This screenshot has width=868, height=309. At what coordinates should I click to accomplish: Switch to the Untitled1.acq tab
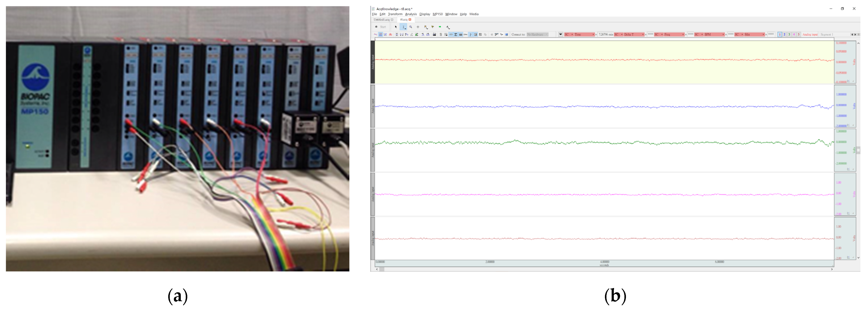[x=381, y=20]
